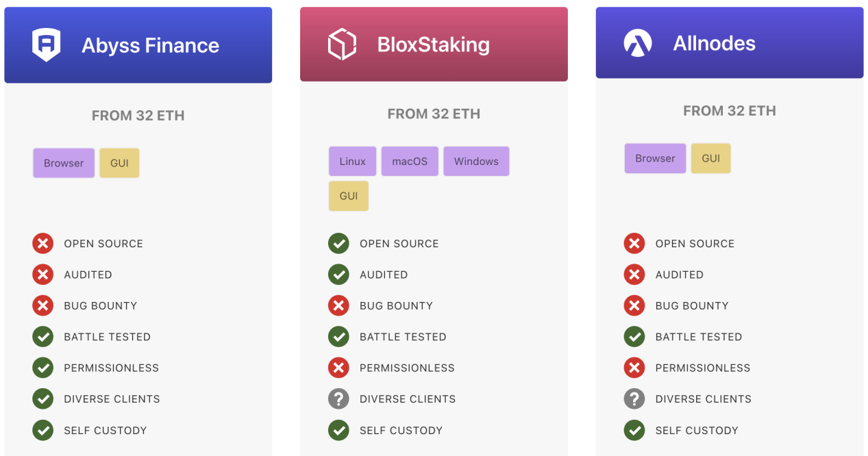Click Allnodes' red X beside Permissionless
868x456 pixels.
634,368
